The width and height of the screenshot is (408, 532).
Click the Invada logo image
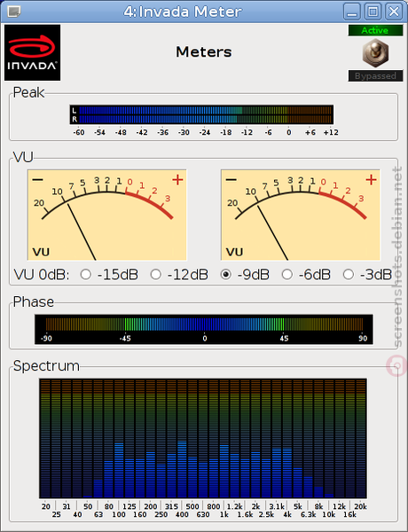32,52
